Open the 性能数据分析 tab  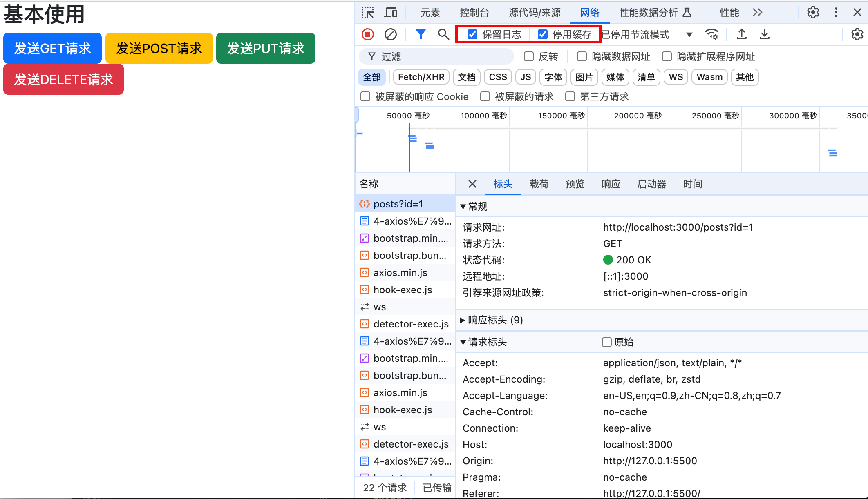tap(655, 13)
